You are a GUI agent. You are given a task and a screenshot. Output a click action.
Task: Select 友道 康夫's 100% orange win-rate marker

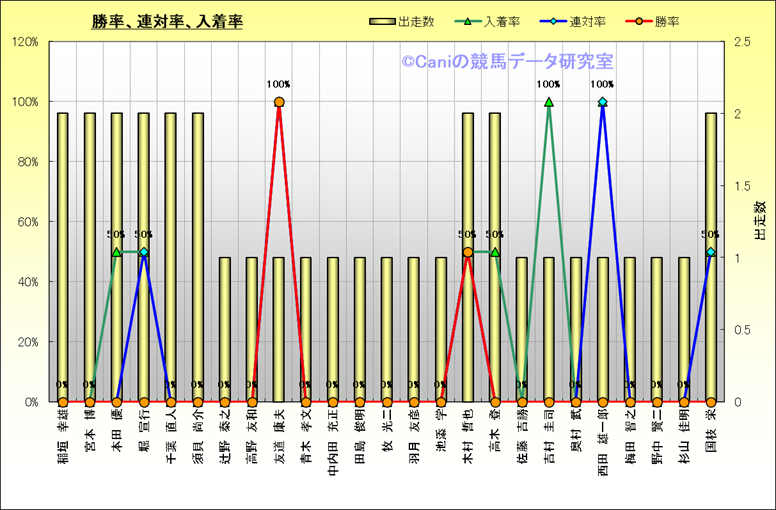[x=279, y=102]
